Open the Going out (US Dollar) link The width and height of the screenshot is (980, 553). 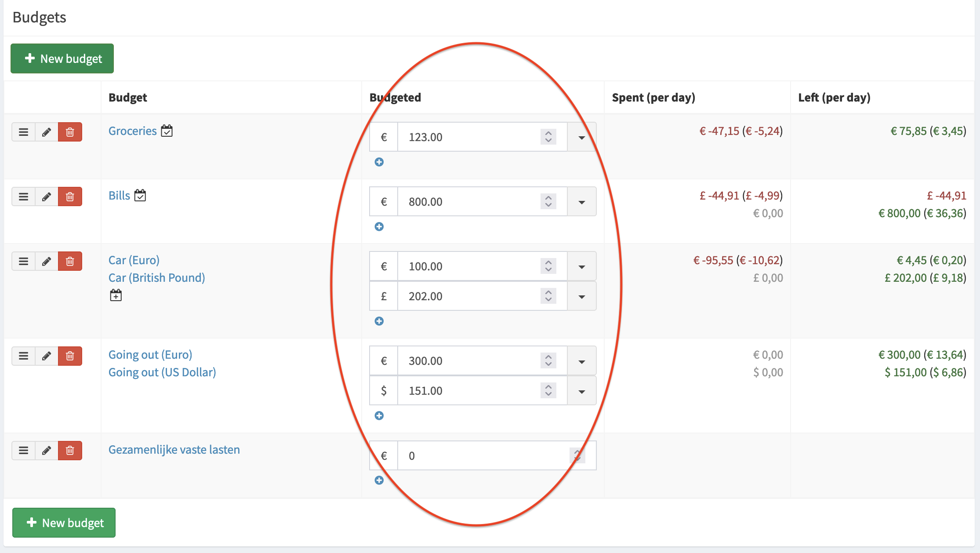pos(162,372)
